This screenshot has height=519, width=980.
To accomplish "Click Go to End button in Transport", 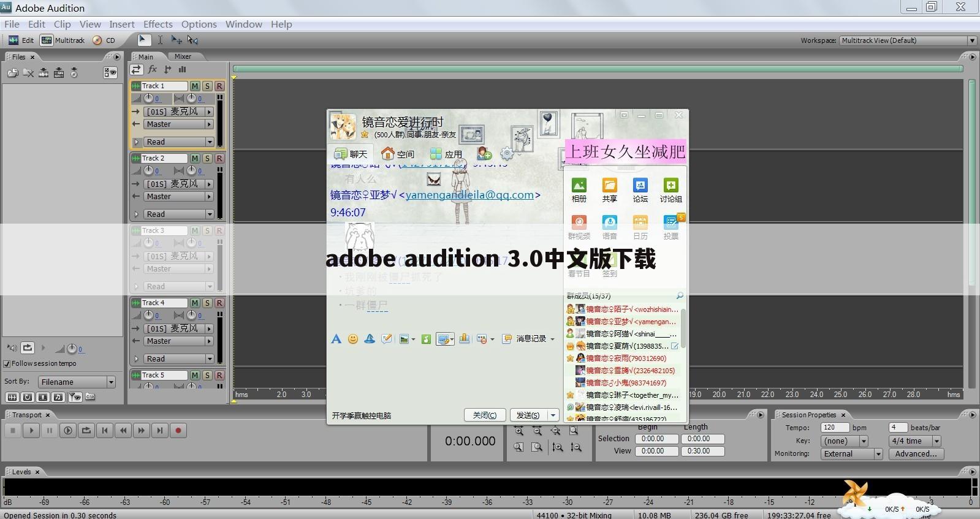I will coord(160,430).
